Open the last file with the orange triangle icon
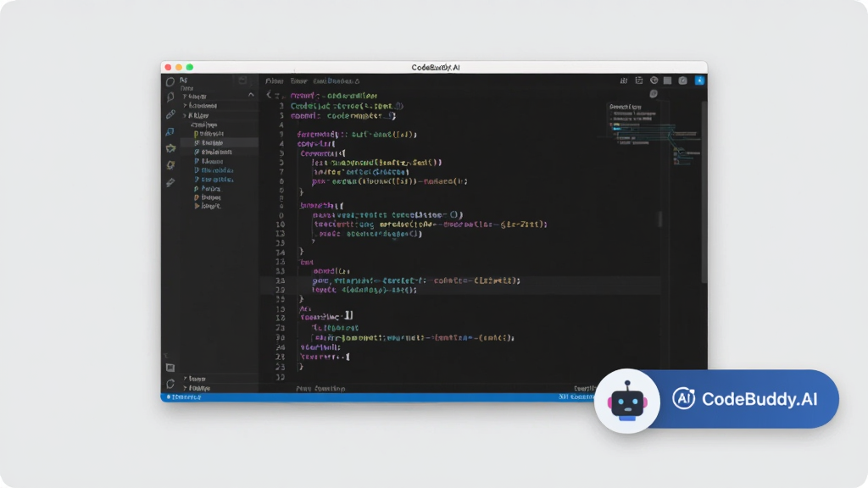The width and height of the screenshot is (868, 488). [208, 206]
